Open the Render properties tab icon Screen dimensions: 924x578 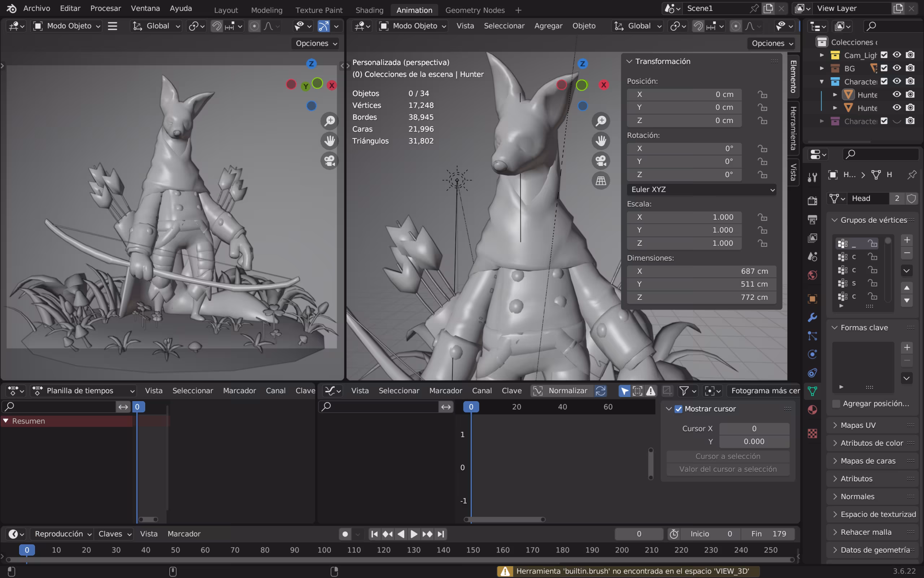point(812,201)
